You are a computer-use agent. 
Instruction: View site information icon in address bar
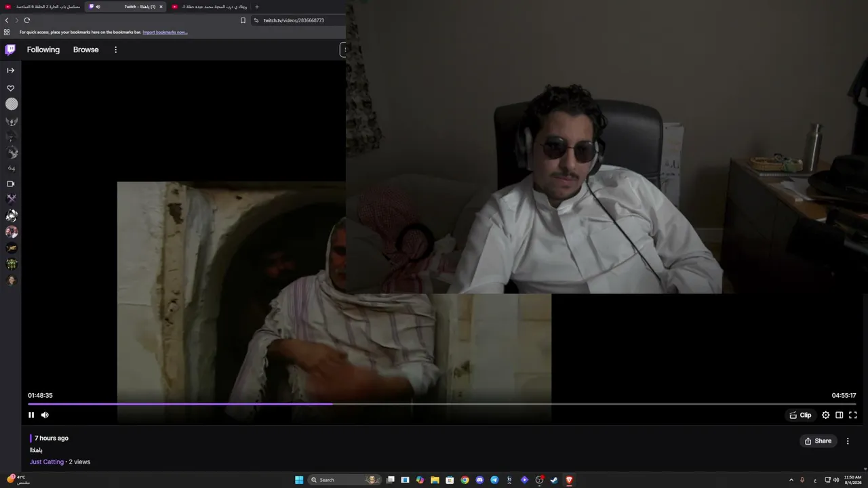(256, 20)
